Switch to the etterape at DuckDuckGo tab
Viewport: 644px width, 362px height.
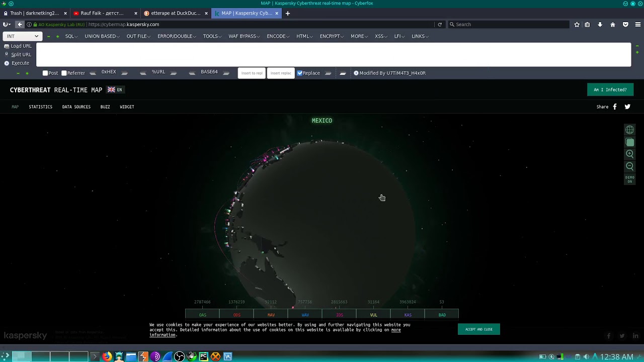175,13
